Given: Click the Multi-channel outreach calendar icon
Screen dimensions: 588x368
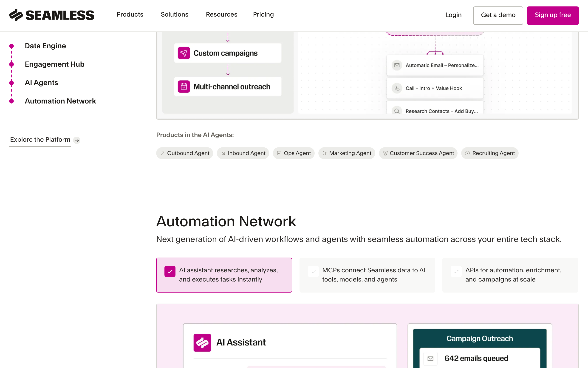Looking at the screenshot, I should pyautogui.click(x=184, y=87).
